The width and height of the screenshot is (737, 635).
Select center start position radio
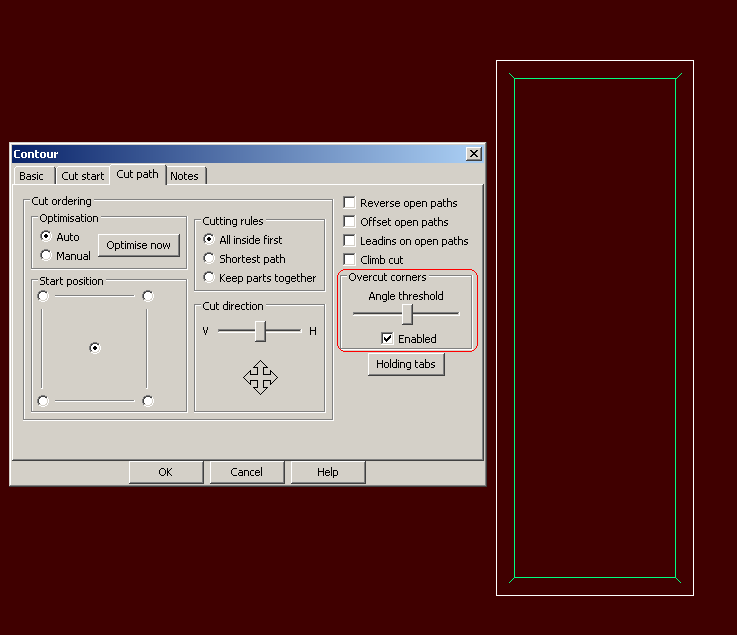pyautogui.click(x=95, y=348)
